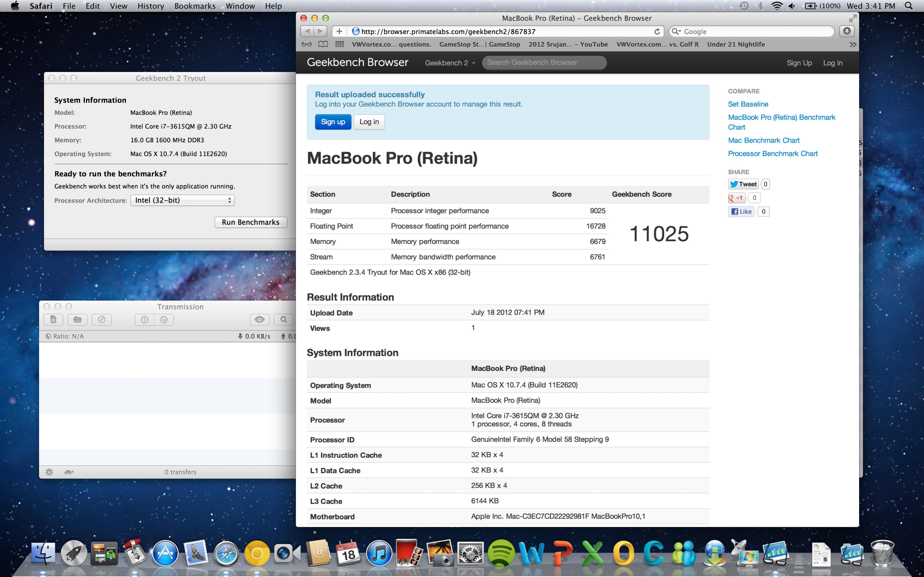Open Microsoft Word from the Dock

531,553
